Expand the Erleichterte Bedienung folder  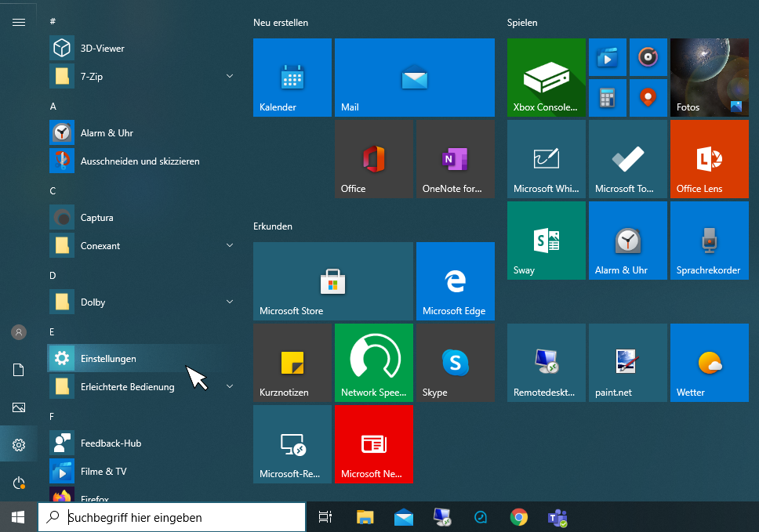click(230, 386)
